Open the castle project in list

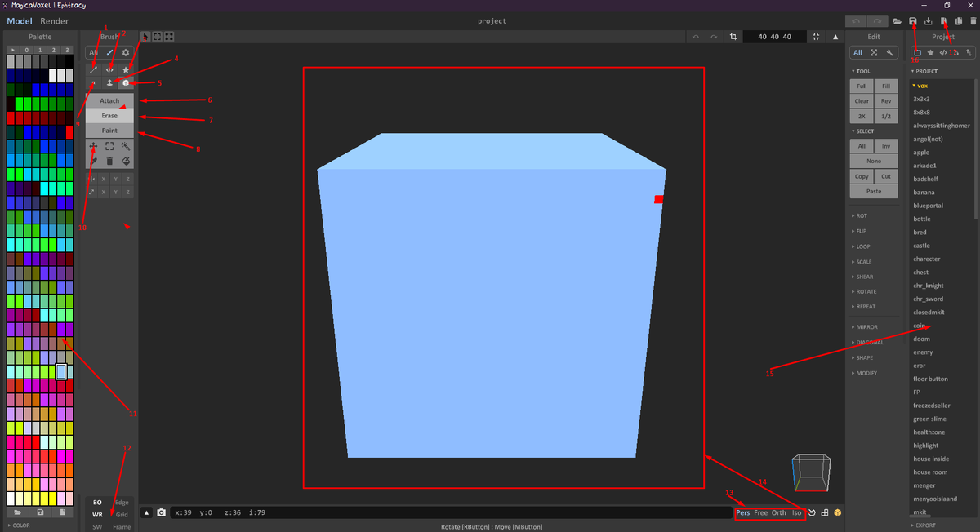[921, 246]
